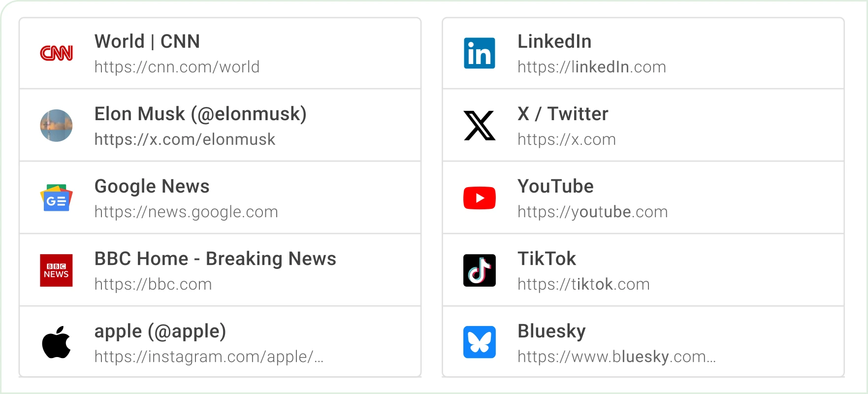
Task: Select the Google News title
Action: coord(152,187)
